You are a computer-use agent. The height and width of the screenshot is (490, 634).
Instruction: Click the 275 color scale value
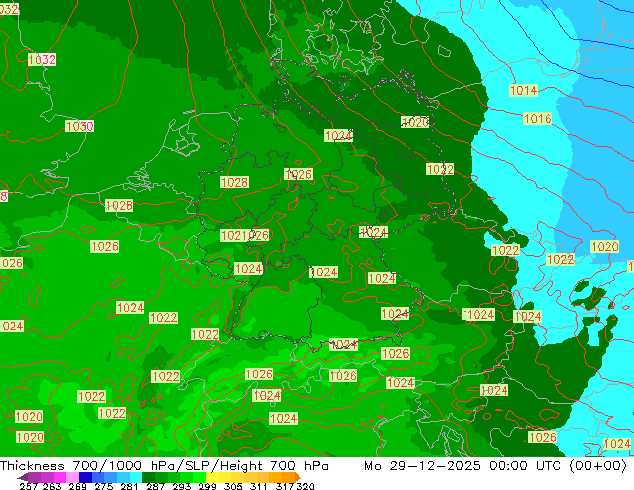[x=104, y=486]
